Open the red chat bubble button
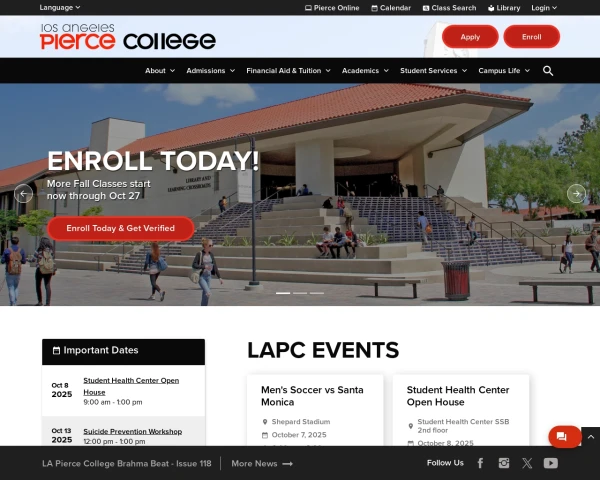 pyautogui.click(x=565, y=436)
